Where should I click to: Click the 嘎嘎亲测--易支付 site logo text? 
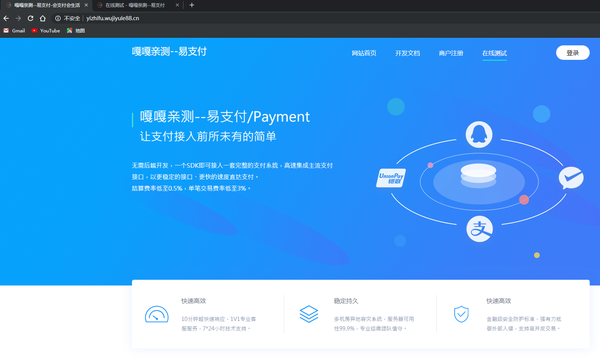click(x=169, y=51)
